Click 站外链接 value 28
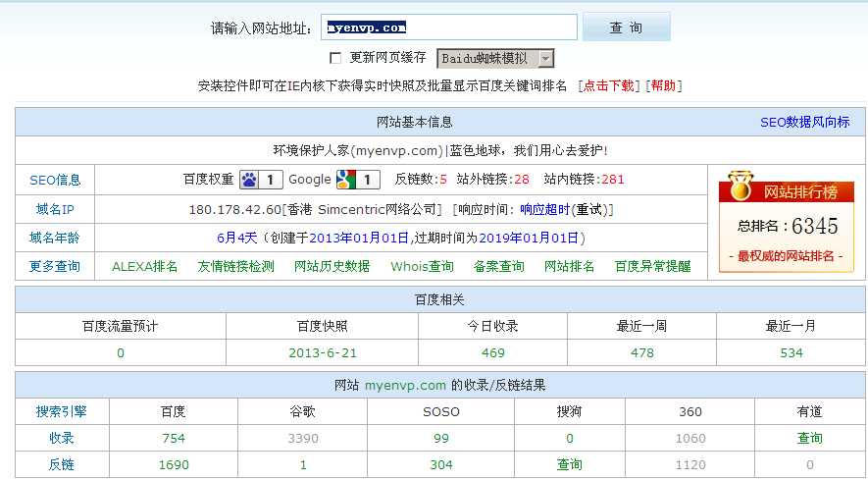The width and height of the screenshot is (868, 480). tap(522, 180)
